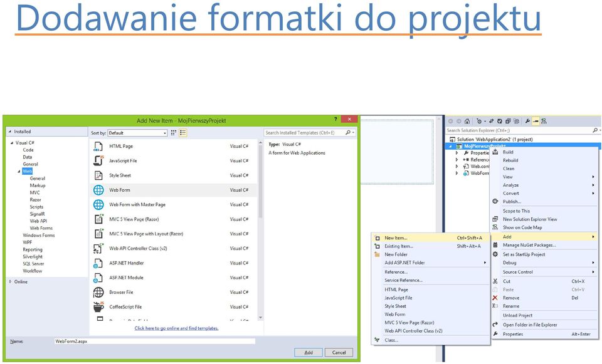Image resolution: width=602 pixels, height=364 pixels.
Task: Click the scissors Cut icon
Action: tap(495, 281)
